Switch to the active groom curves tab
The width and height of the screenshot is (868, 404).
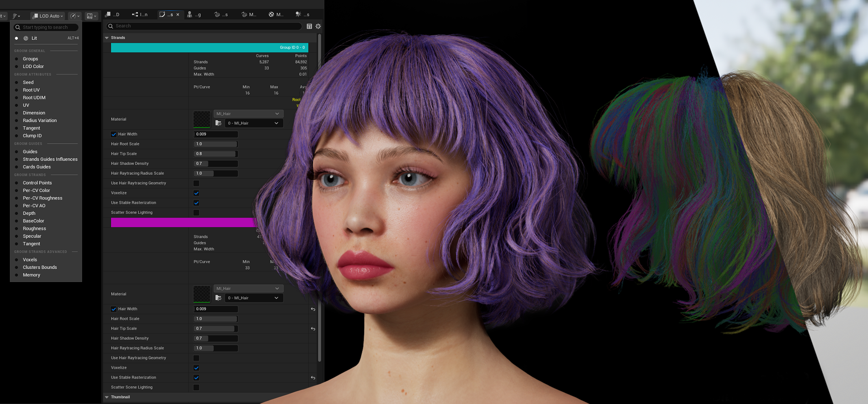point(168,15)
